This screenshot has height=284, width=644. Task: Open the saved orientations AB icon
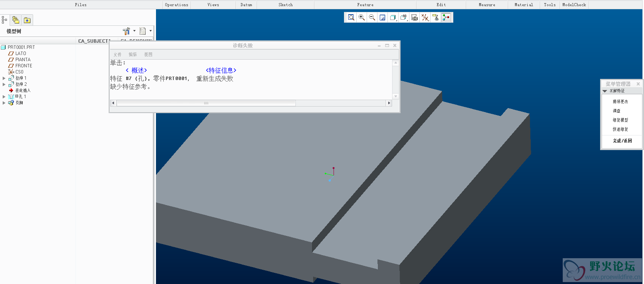pyautogui.click(x=404, y=17)
